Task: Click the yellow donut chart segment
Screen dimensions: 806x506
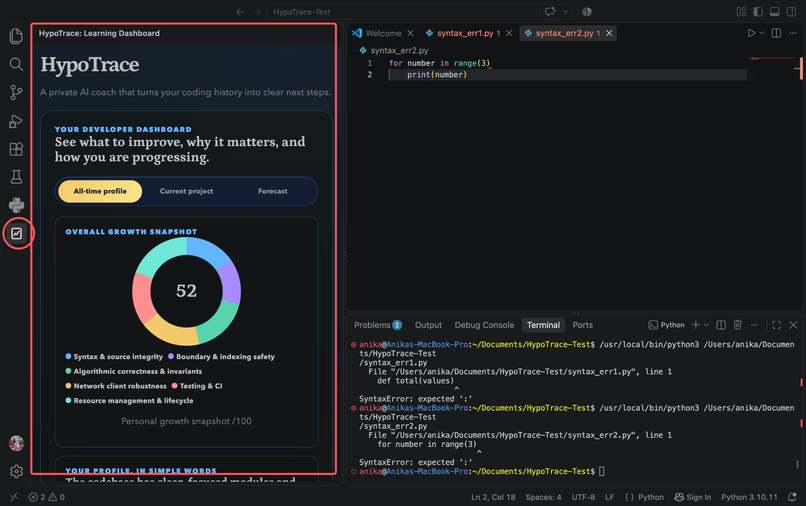Action: pos(171,332)
